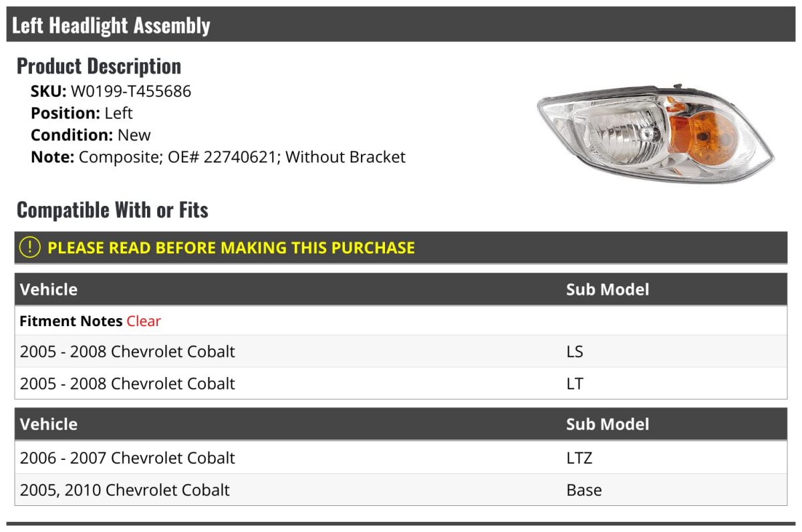Click the Base sub model cell
802x532 pixels.
tap(584, 490)
